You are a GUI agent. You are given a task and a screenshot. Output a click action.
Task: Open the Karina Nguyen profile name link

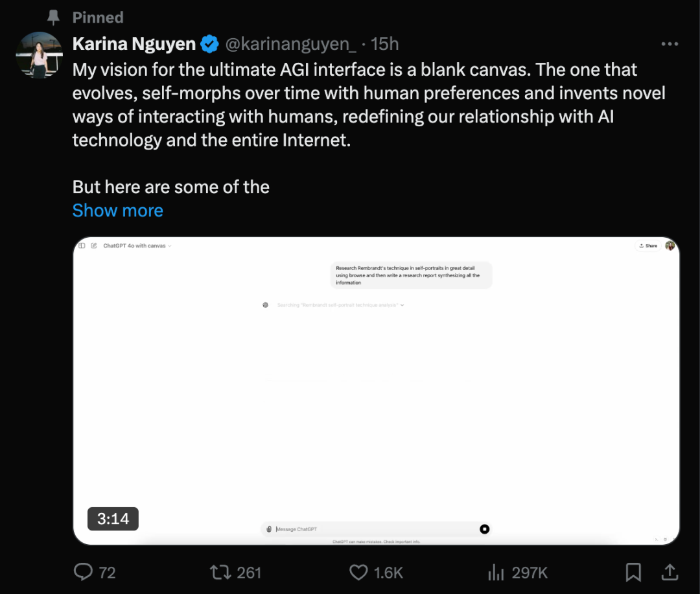(x=134, y=44)
